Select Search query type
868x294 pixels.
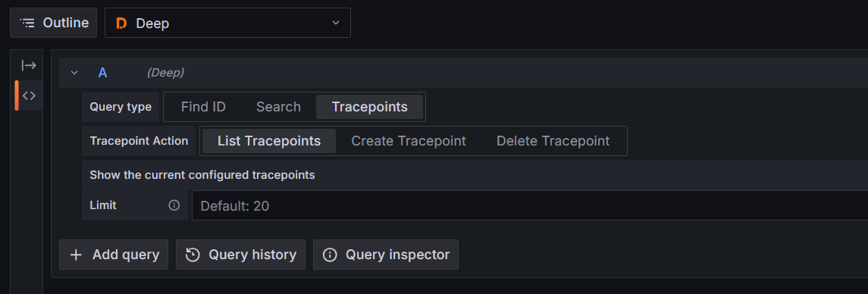coord(278,107)
